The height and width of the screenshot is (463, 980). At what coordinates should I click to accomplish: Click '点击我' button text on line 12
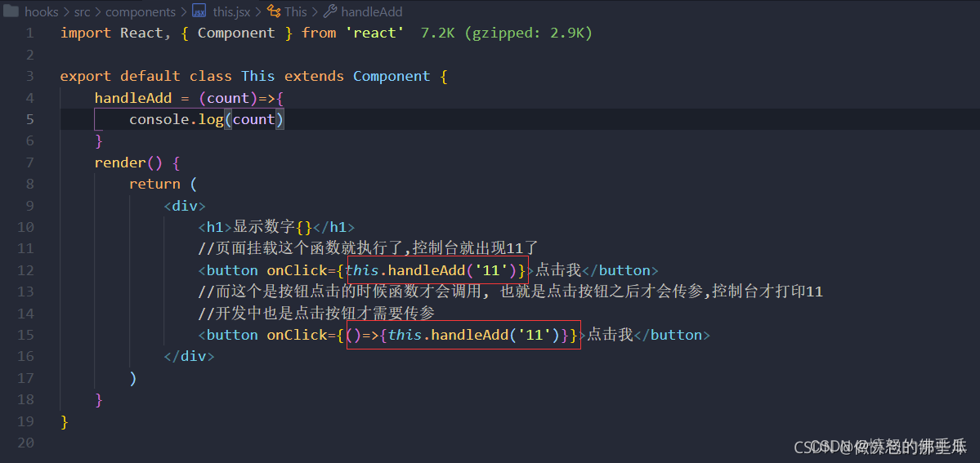(558, 270)
